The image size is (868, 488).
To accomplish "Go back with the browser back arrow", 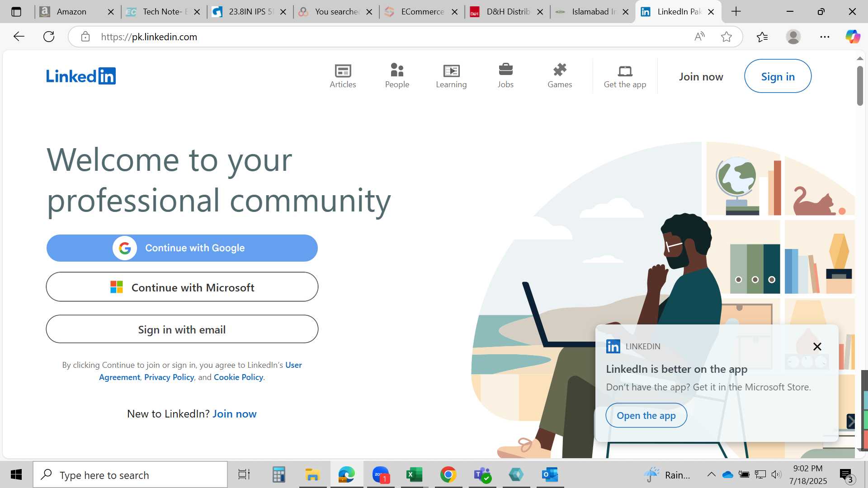I will [19, 37].
